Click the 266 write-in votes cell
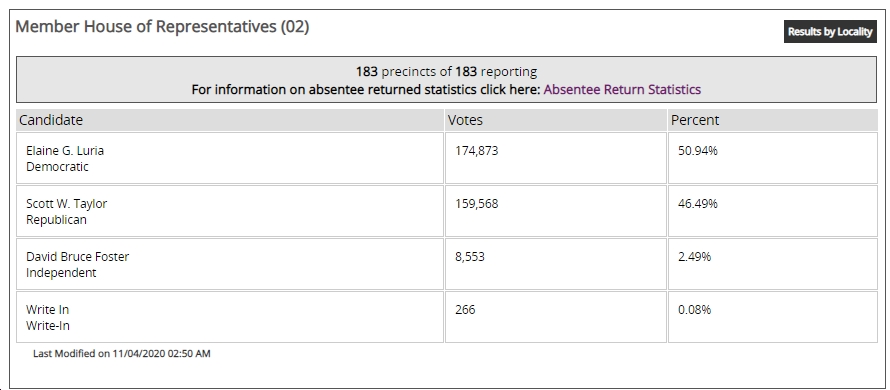 click(x=555, y=317)
